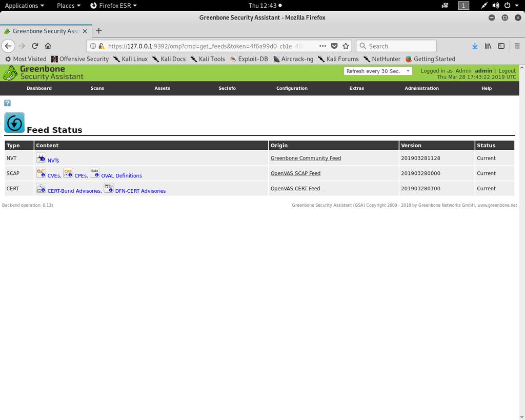525x420 pixels.
Task: Follow the NVTs link
Action: point(53,161)
